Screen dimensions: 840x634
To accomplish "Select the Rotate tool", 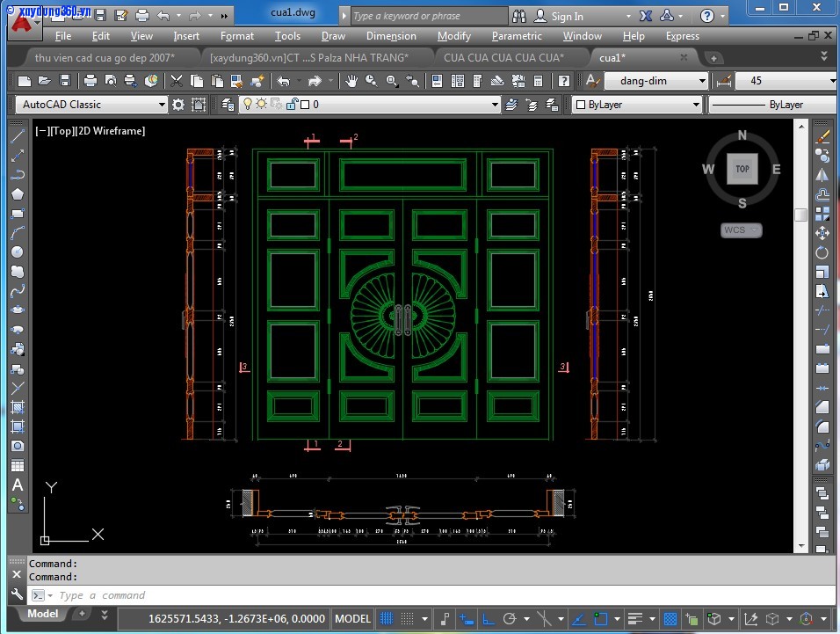I will tap(822, 251).
